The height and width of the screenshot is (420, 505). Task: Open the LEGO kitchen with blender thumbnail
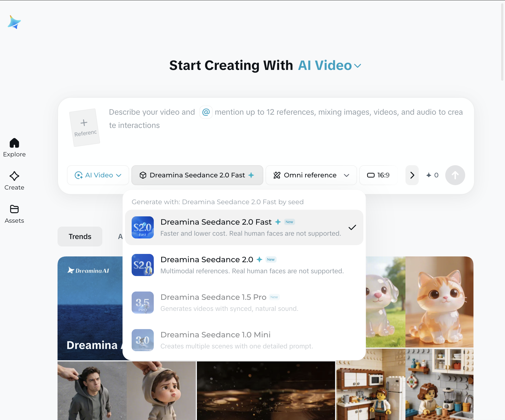[x=439, y=384]
